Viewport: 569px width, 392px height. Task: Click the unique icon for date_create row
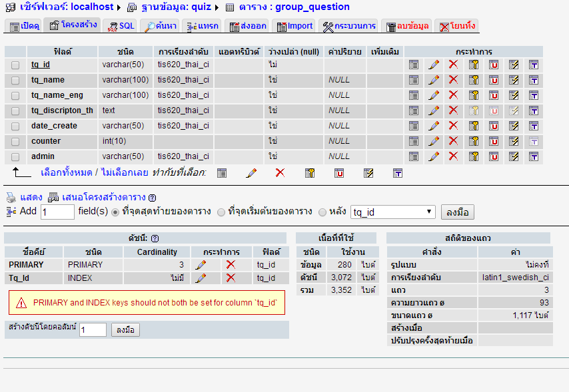(x=494, y=126)
